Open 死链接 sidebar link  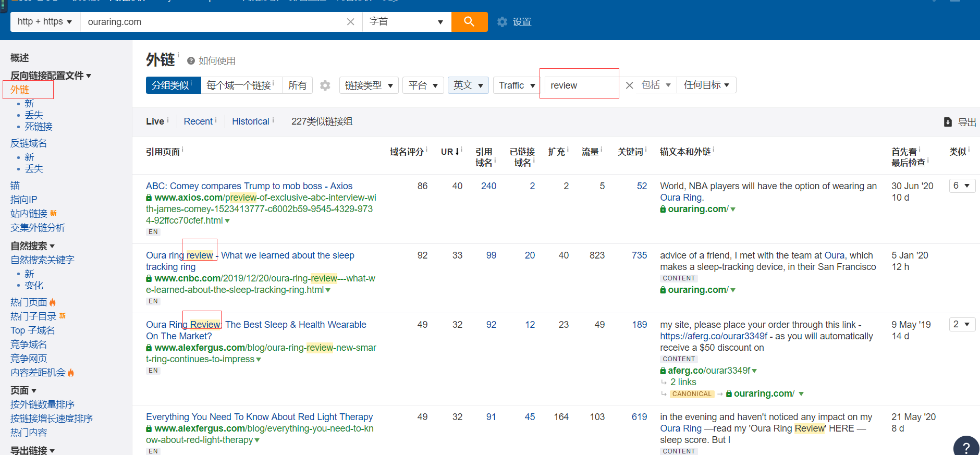click(x=39, y=127)
